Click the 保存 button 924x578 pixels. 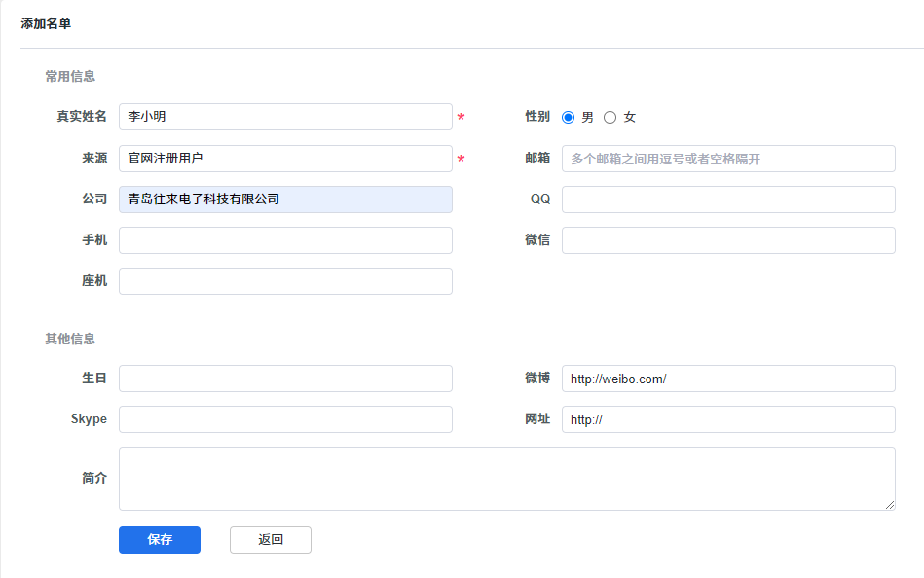coord(160,540)
